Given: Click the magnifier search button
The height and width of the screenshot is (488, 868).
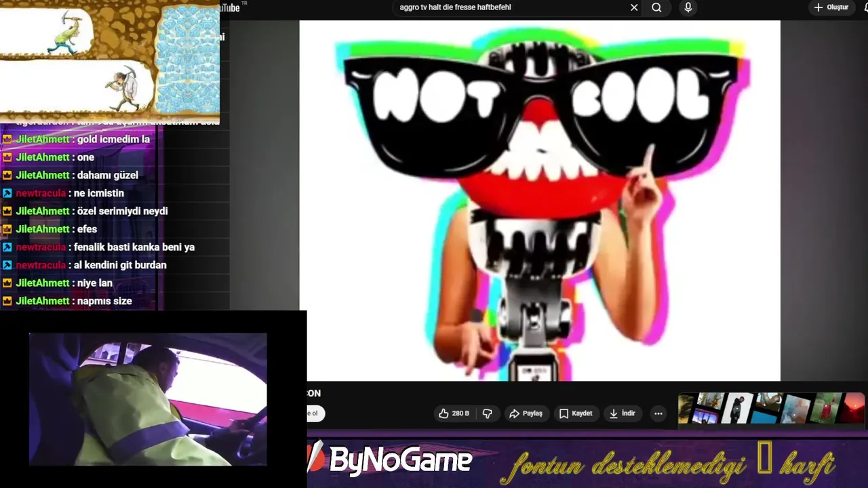Looking at the screenshot, I should 656,7.
